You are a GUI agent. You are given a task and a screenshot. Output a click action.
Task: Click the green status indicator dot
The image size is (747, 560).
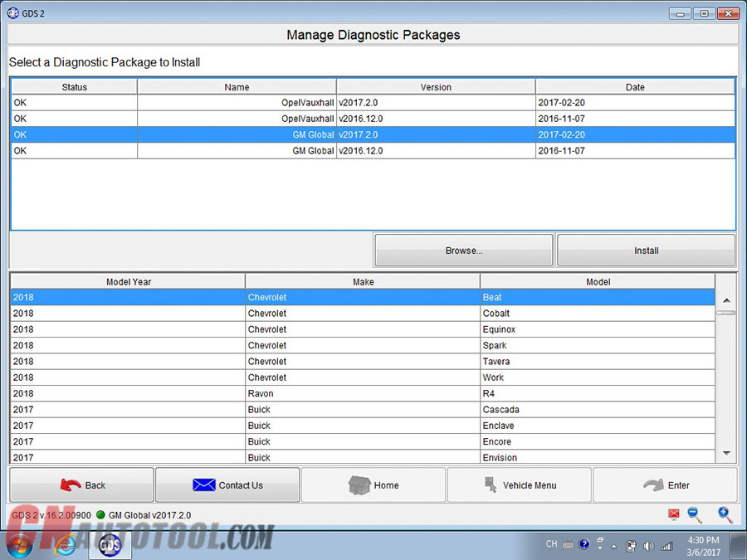(100, 514)
